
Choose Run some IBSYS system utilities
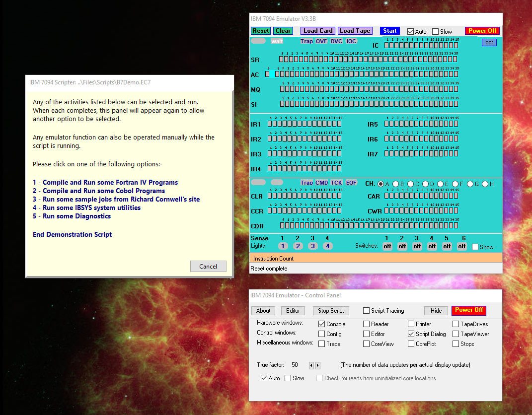click(x=86, y=208)
